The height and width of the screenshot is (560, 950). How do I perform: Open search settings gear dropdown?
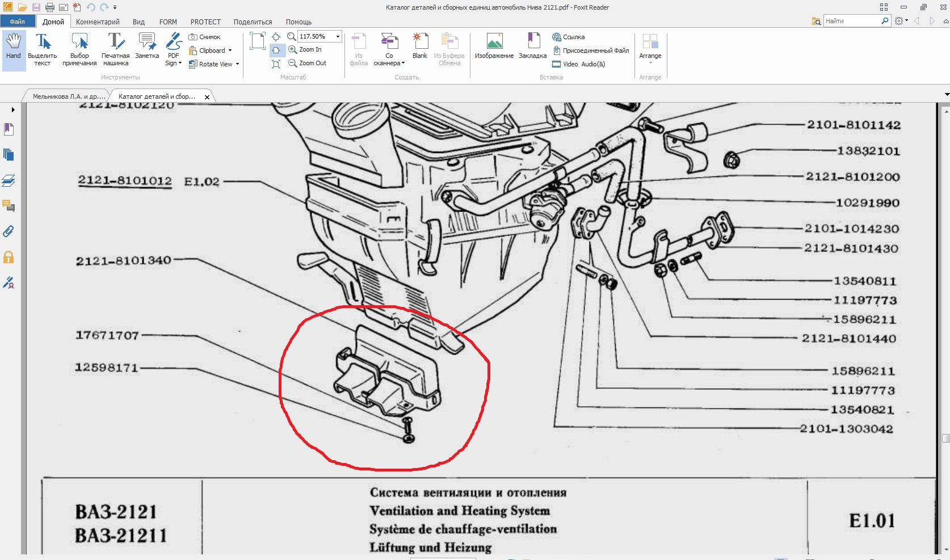901,21
